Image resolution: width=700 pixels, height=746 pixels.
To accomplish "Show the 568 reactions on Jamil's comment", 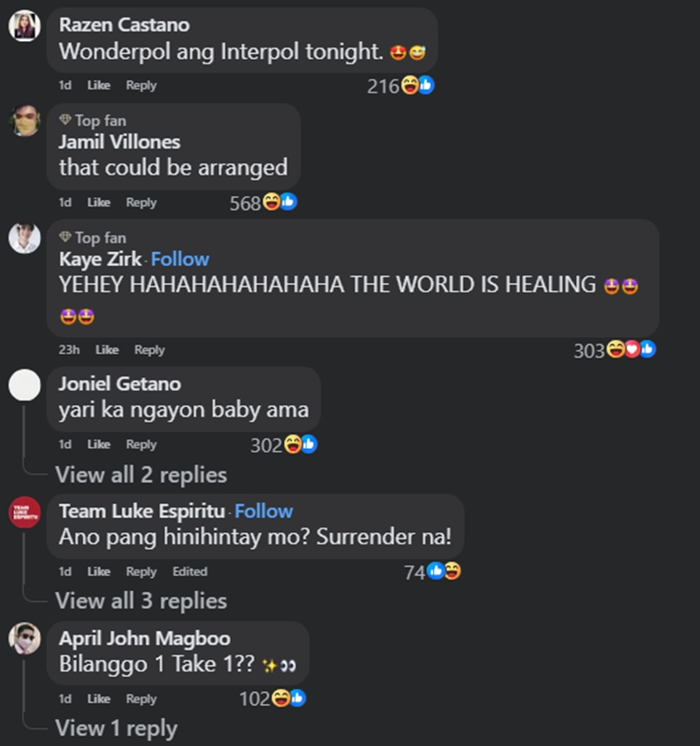I will (263, 203).
